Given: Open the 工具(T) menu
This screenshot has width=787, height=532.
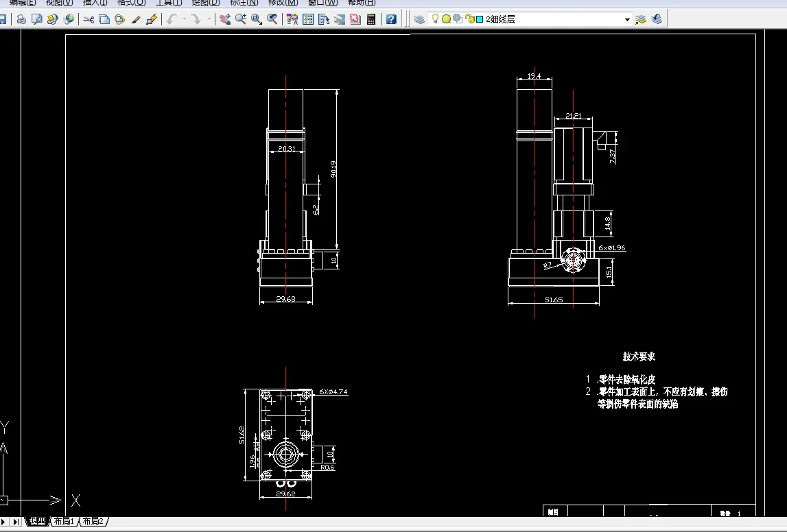Looking at the screenshot, I should (169, 3).
